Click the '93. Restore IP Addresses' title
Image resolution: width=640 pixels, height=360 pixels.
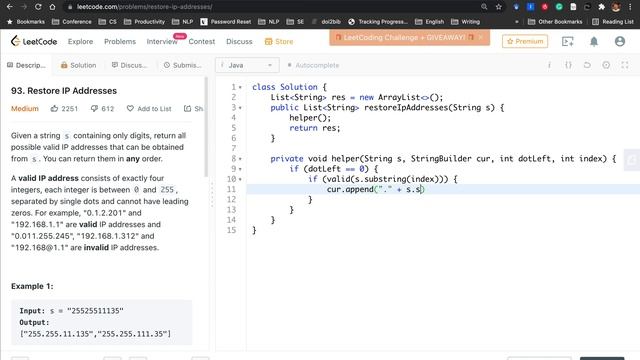[64, 91]
